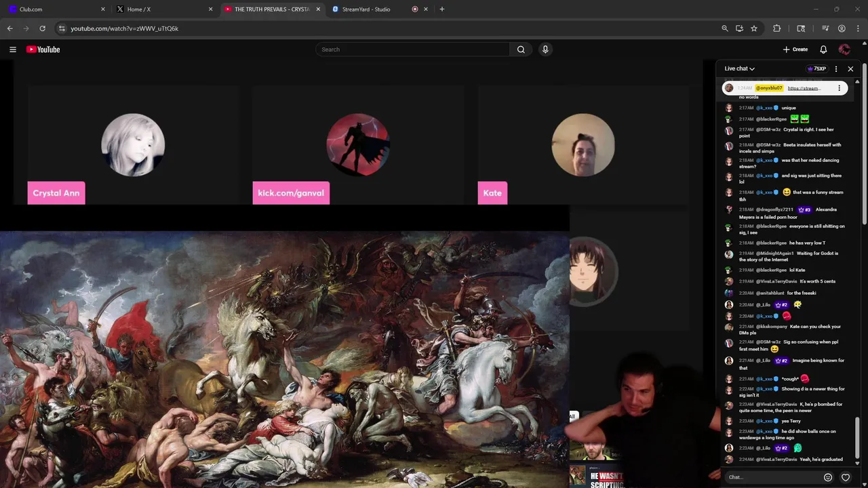Click pinned username @onyxblu07
The image size is (868, 488).
[770, 88]
